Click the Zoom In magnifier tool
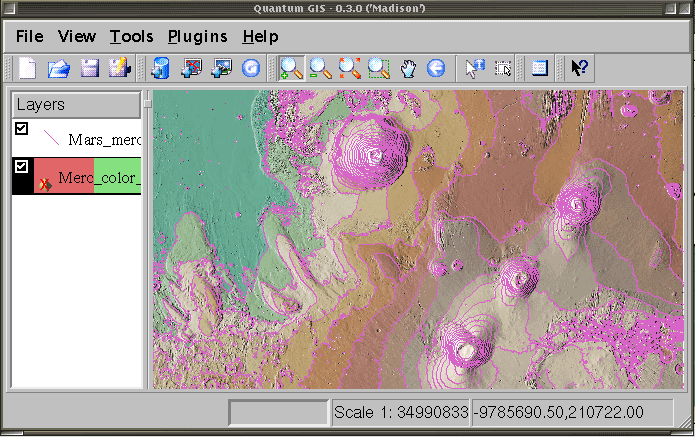695x437 pixels. pos(291,68)
